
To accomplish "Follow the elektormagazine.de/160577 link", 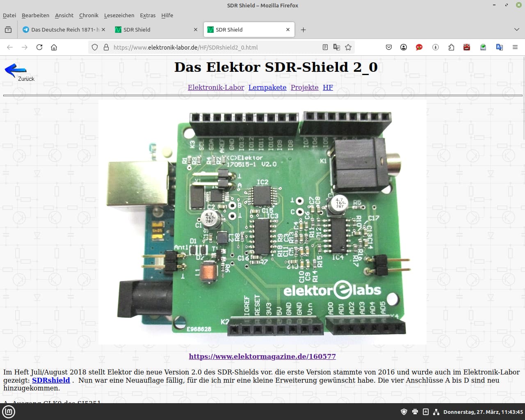I will pyautogui.click(x=262, y=356).
